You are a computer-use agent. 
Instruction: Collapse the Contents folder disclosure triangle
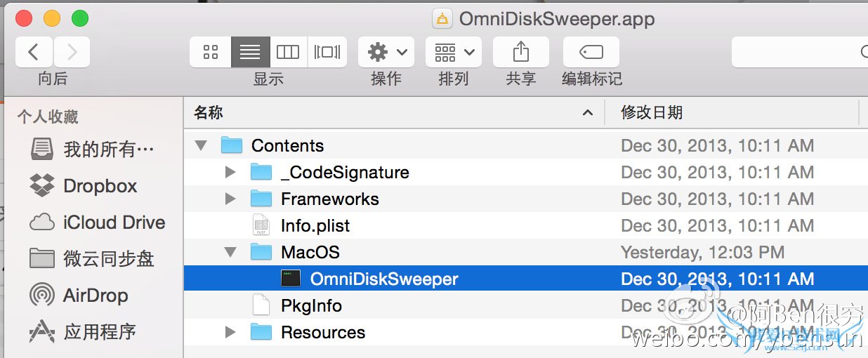click(x=202, y=146)
